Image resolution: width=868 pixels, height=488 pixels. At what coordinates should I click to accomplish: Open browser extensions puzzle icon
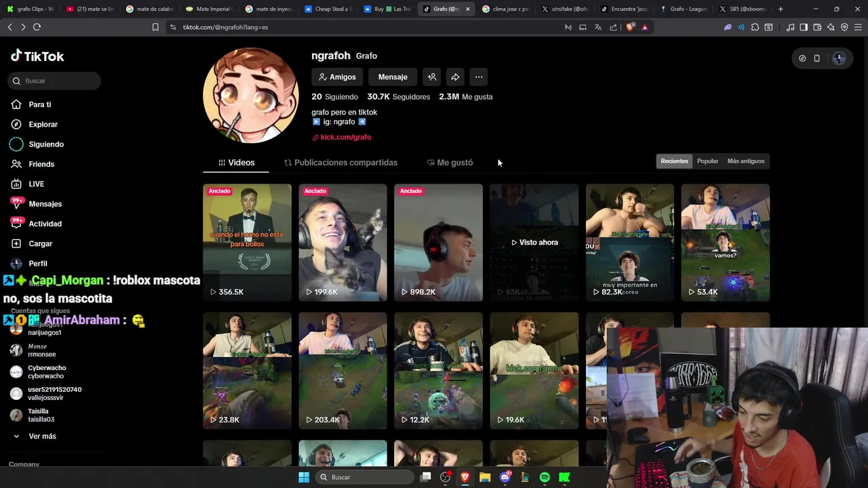[x=755, y=27]
